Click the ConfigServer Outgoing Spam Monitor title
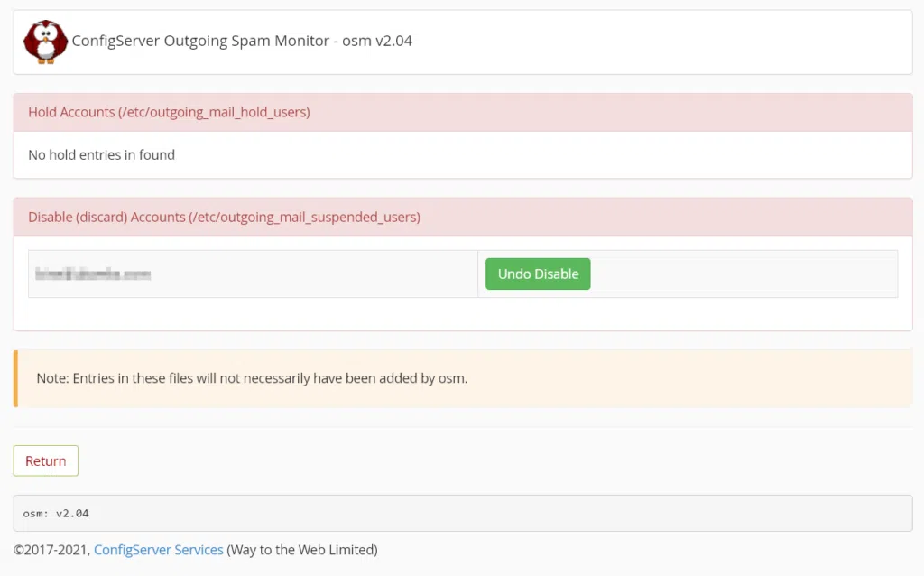This screenshot has width=924, height=576. [x=242, y=41]
